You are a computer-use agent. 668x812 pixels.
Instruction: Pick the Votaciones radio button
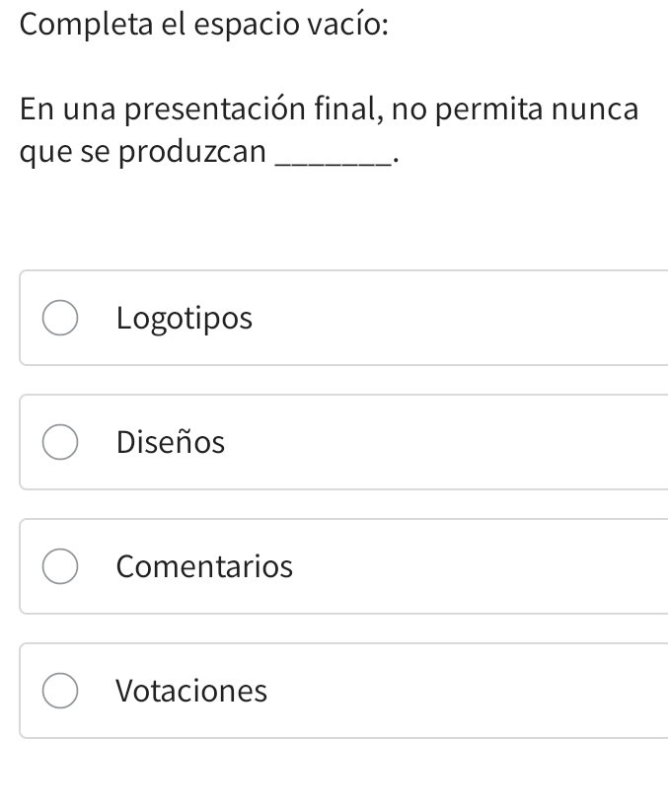[61, 692]
